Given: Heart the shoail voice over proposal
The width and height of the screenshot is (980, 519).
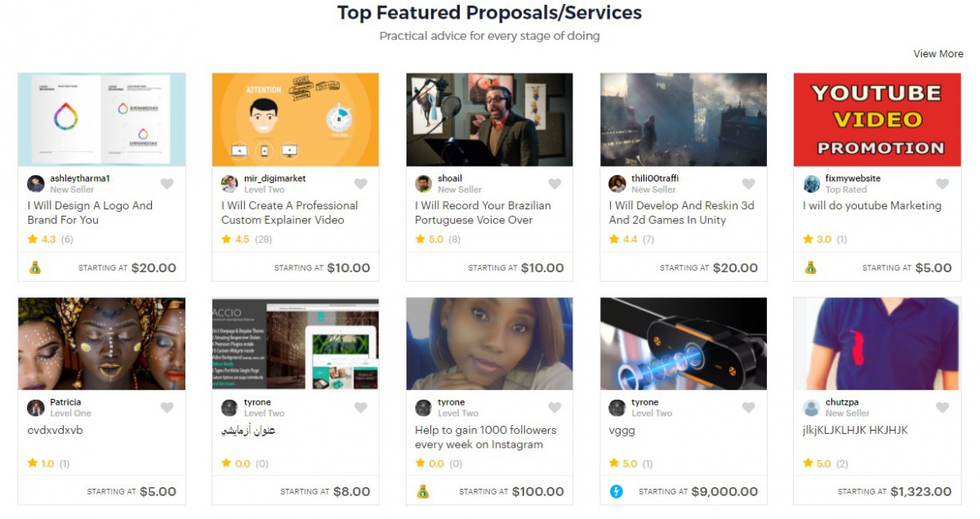Looking at the screenshot, I should point(555,184).
